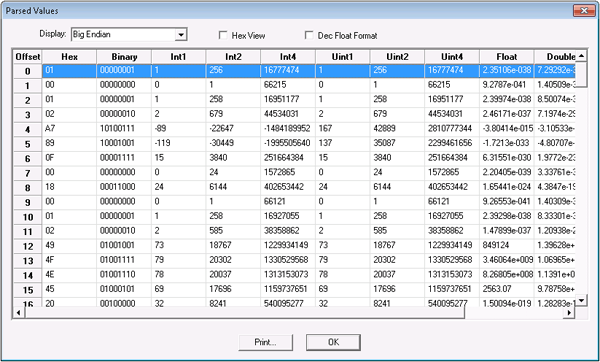Click the Uint1 column header

(342, 57)
